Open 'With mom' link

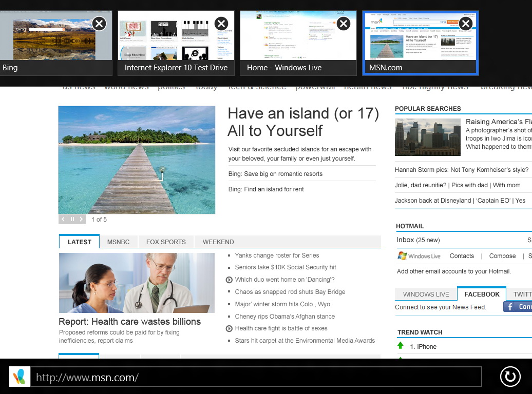pos(506,185)
